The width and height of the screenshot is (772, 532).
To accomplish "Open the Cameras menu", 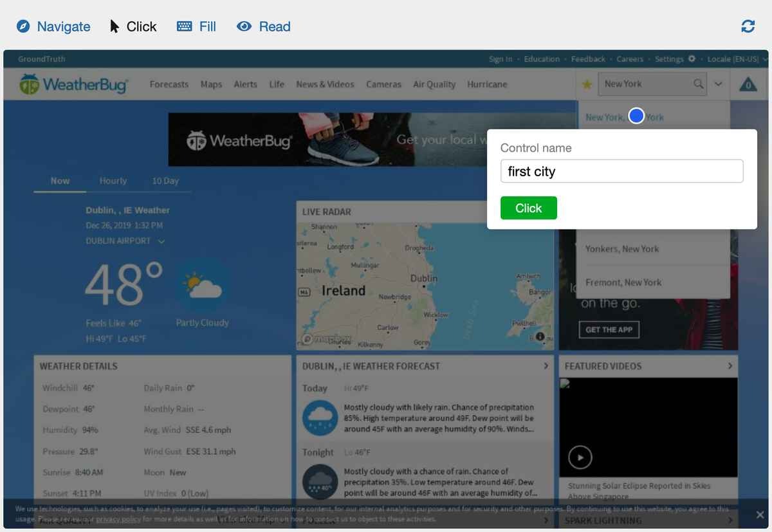I will click(383, 84).
